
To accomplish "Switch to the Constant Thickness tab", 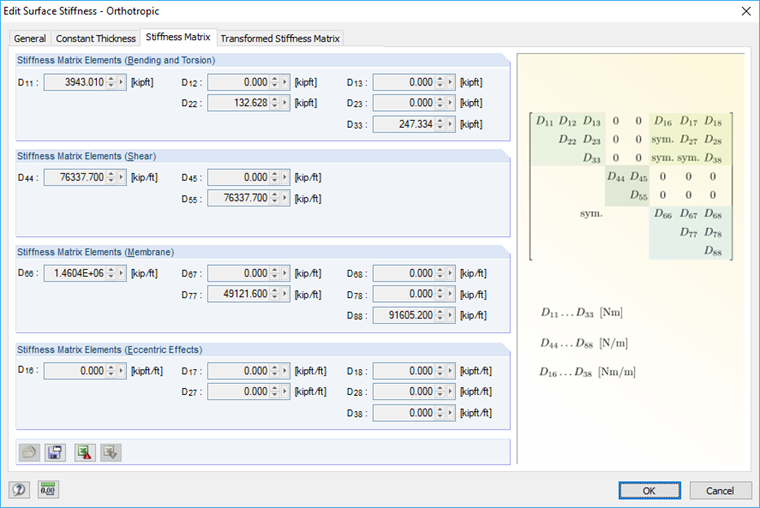I will click(x=95, y=38).
